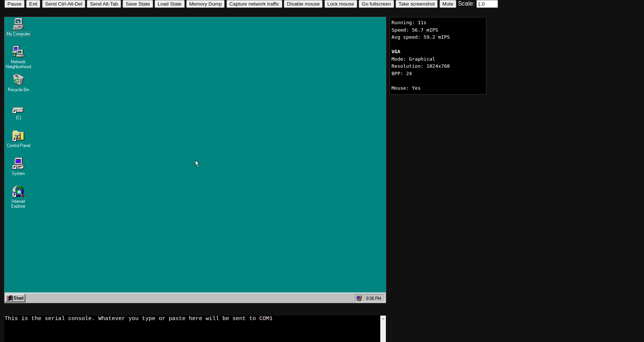Lock mouse to the emulator
This screenshot has width=644, height=342.
pyautogui.click(x=340, y=4)
